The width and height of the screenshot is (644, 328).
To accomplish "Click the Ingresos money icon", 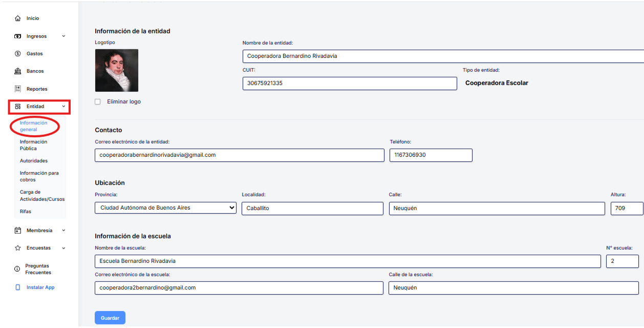I will (x=17, y=36).
